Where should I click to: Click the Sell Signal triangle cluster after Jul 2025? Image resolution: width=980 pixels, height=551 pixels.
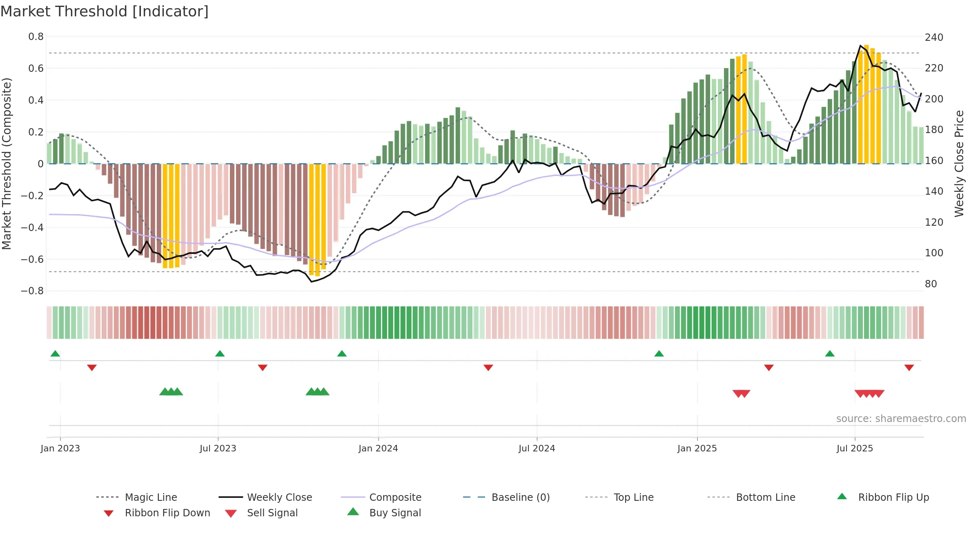[x=869, y=394]
